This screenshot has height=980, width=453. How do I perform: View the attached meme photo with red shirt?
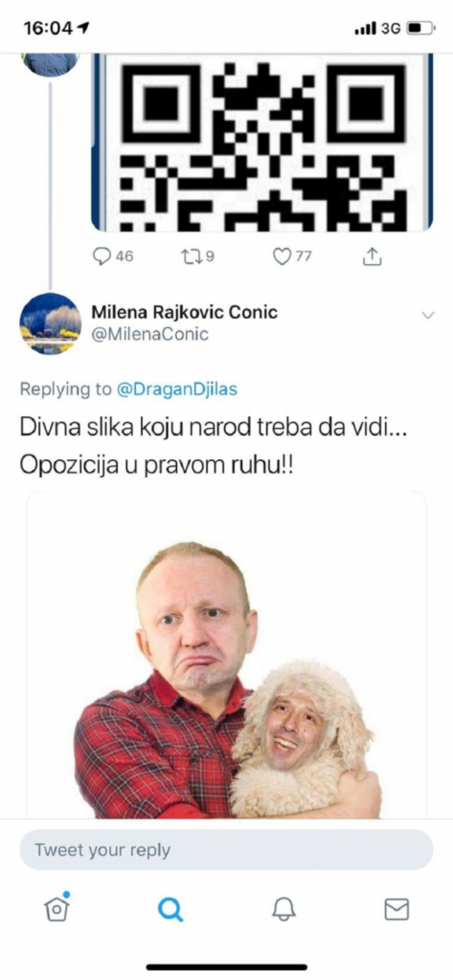point(226,654)
